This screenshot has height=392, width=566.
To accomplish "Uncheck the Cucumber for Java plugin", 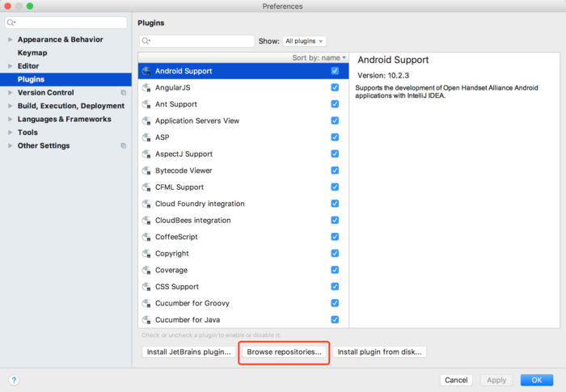I will (x=335, y=320).
